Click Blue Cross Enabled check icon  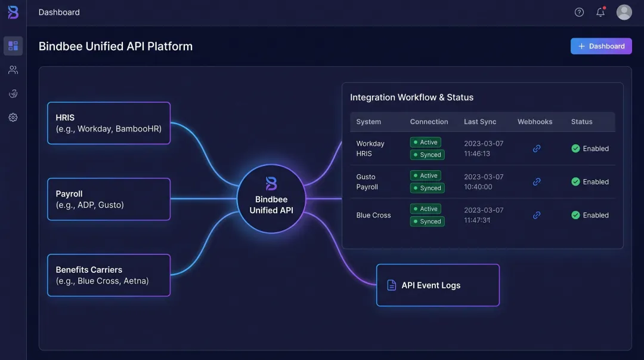point(575,215)
